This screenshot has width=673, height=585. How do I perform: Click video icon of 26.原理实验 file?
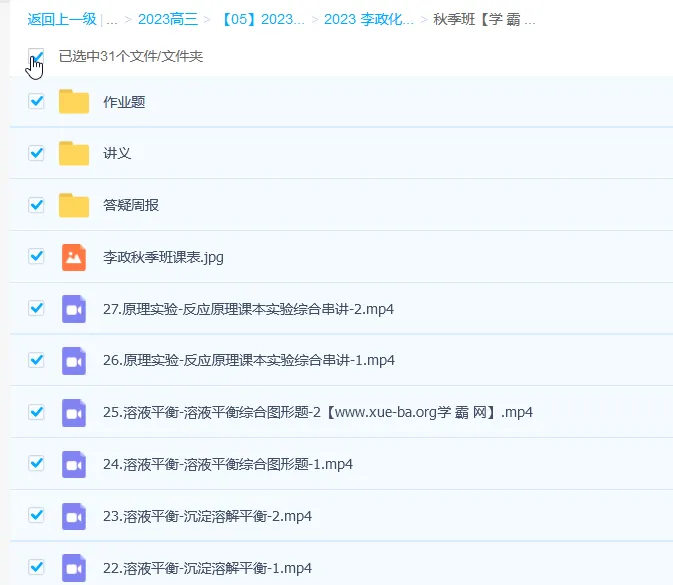pos(74,360)
